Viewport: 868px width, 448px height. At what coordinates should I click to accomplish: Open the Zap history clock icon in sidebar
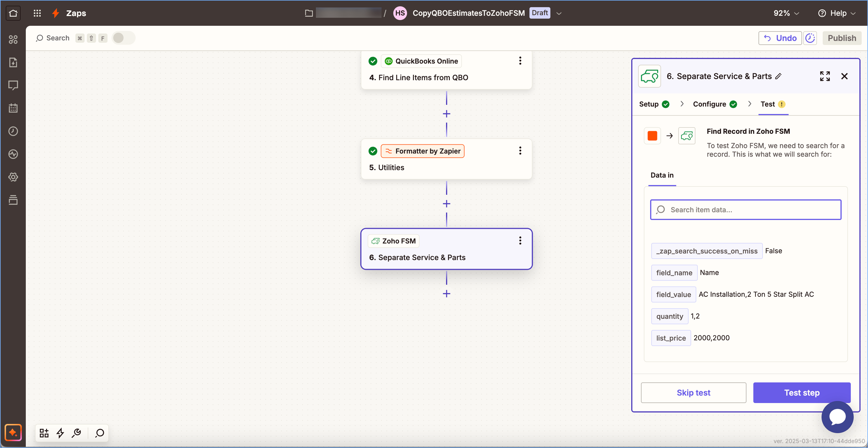[13, 131]
